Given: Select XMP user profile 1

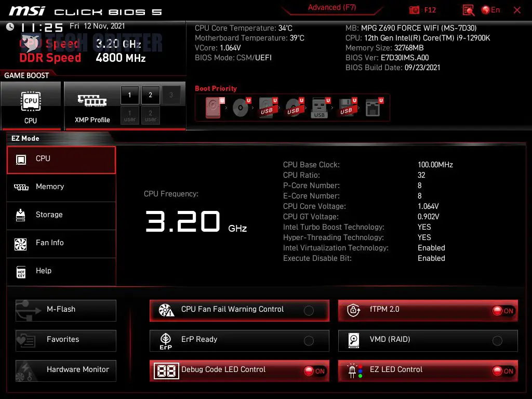Looking at the screenshot, I should tap(129, 115).
